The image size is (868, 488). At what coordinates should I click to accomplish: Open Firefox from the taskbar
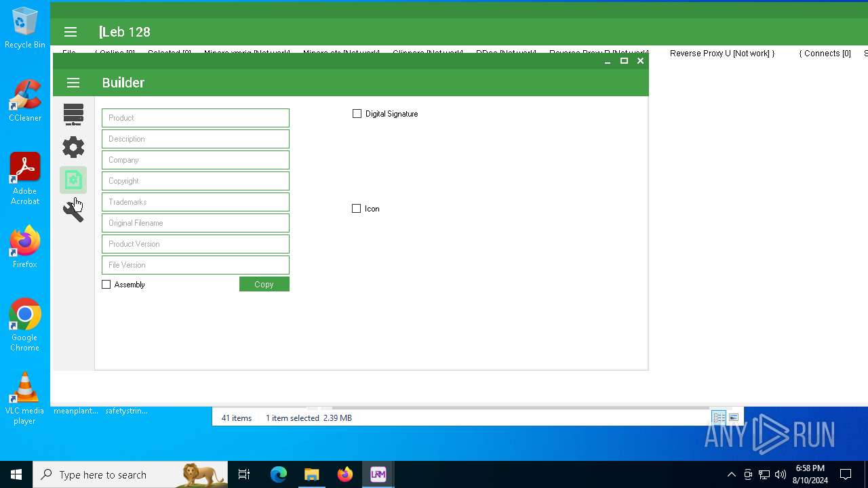click(345, 474)
